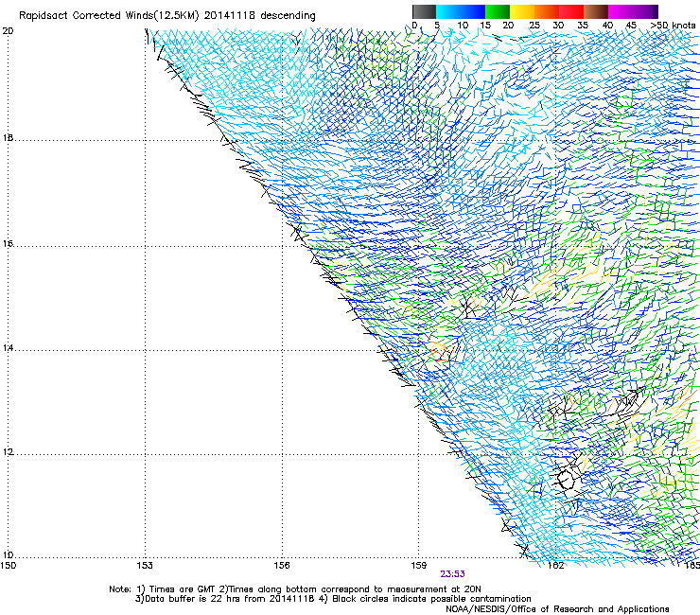Click the legend label '25'
The image size is (700, 615).
point(534,26)
